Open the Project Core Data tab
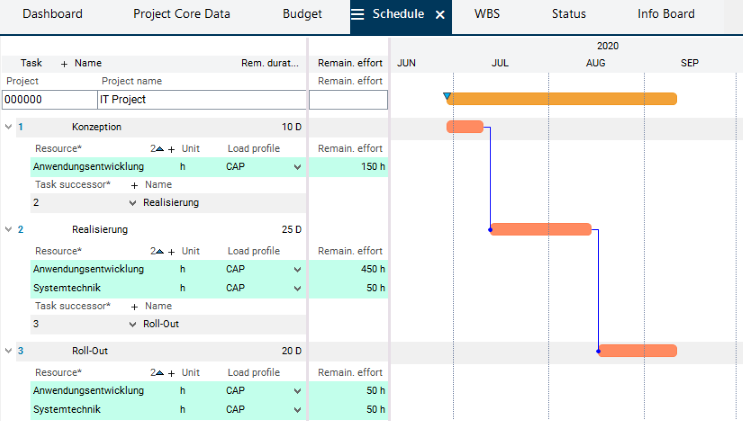The image size is (743, 421). pyautogui.click(x=181, y=15)
